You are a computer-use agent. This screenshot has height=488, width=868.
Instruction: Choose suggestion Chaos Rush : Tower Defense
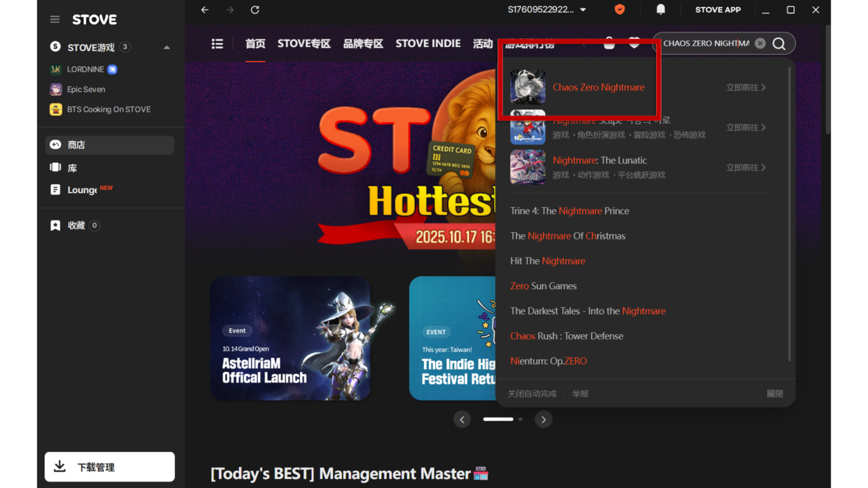[x=567, y=336]
